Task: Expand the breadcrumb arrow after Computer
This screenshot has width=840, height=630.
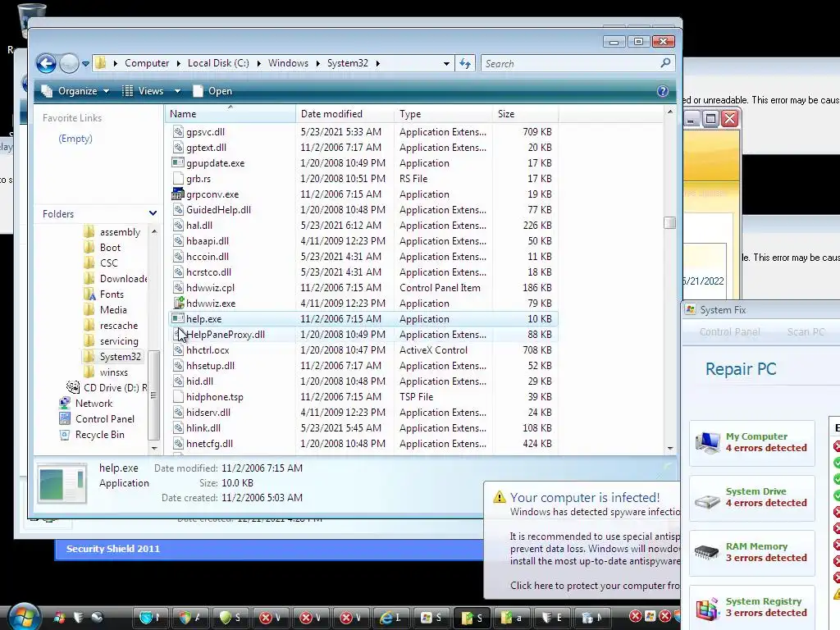Action: pyautogui.click(x=178, y=63)
